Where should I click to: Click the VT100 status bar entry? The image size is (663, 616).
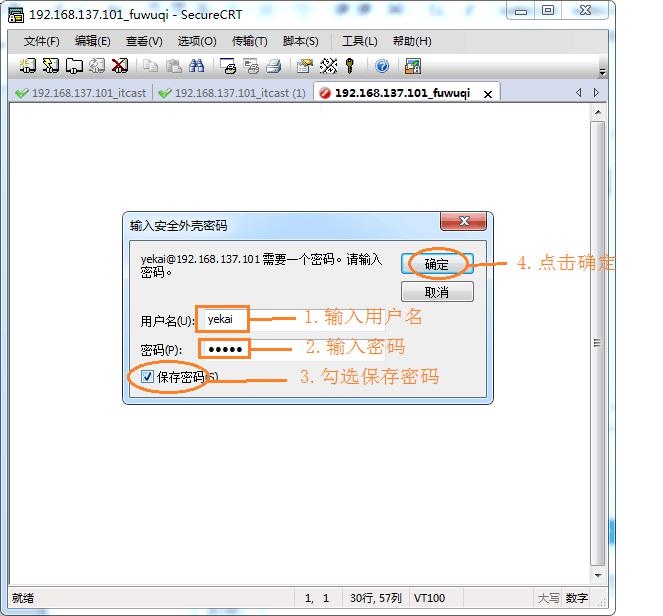pyautogui.click(x=429, y=598)
